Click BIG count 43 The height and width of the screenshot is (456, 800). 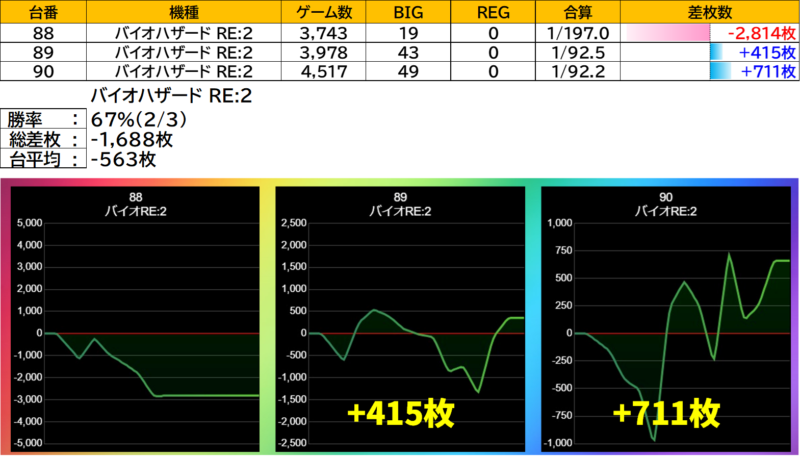[408, 53]
